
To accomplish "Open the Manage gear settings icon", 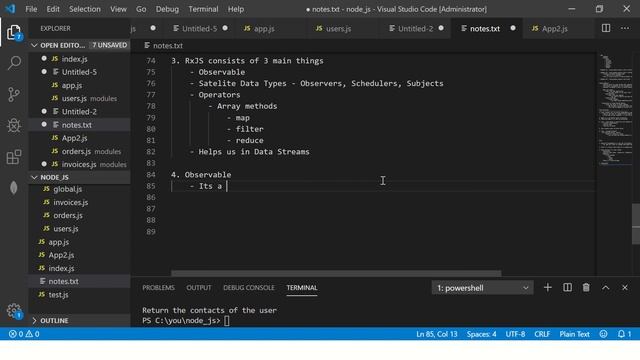I will [14, 311].
